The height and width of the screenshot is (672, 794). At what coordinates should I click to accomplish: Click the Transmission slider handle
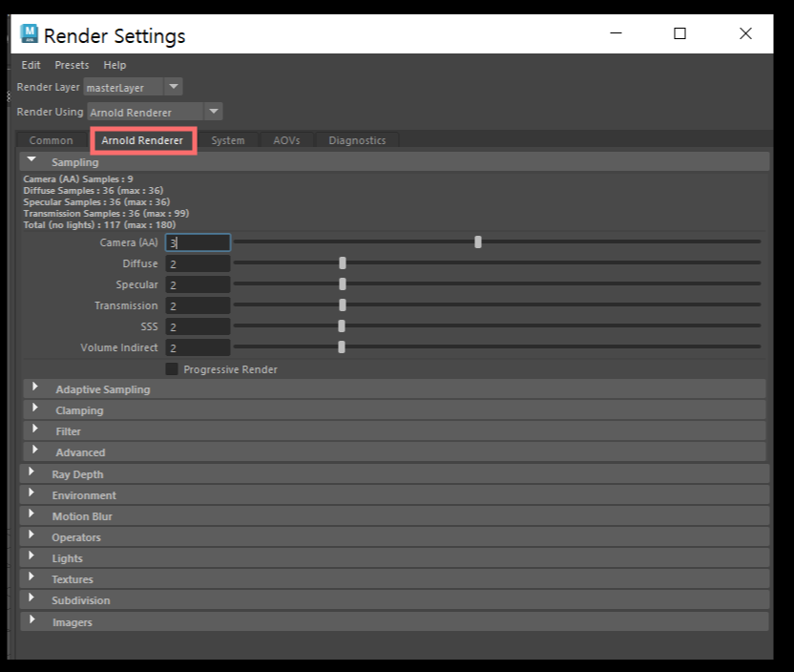coord(343,304)
